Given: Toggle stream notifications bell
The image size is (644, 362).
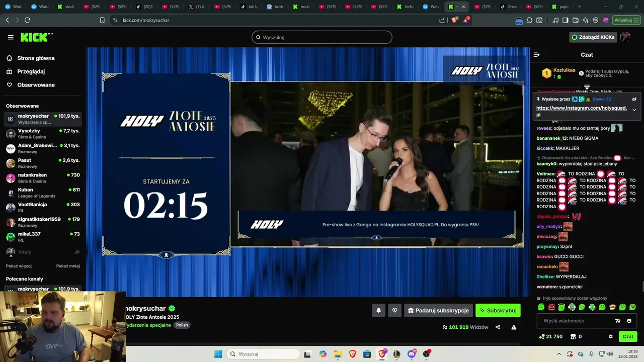Looking at the screenshot, I should pos(379,310).
